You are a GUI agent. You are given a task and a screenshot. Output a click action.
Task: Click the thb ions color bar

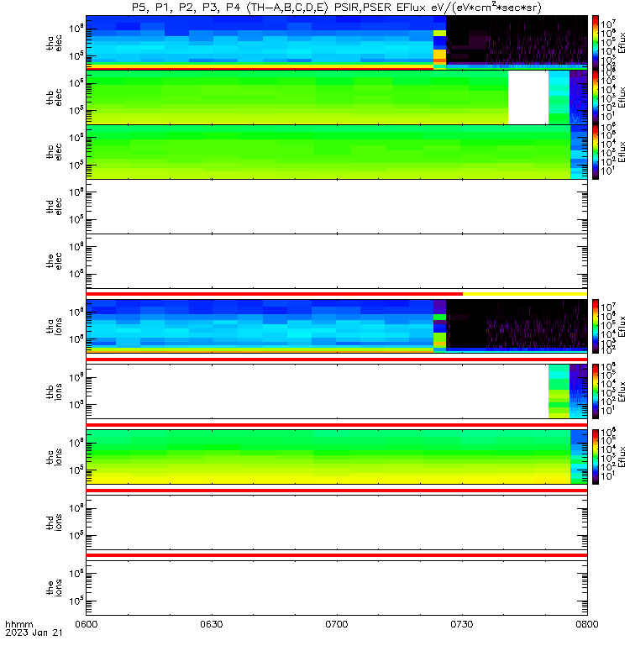point(596,391)
